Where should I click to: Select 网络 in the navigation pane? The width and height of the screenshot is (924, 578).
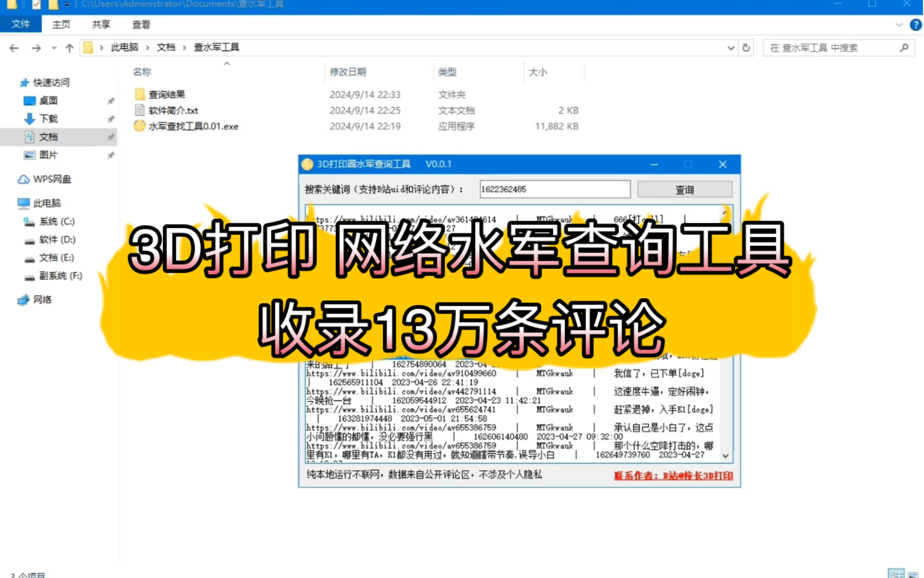(42, 299)
